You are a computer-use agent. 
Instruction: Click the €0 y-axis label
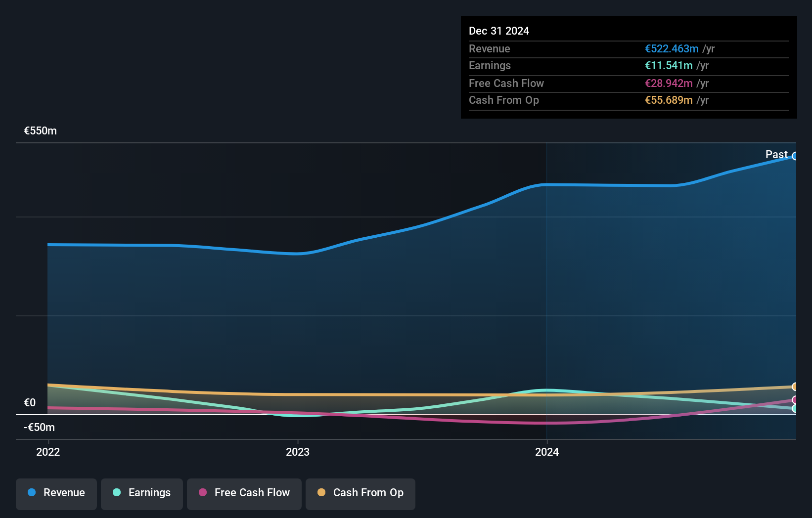pyautogui.click(x=30, y=403)
